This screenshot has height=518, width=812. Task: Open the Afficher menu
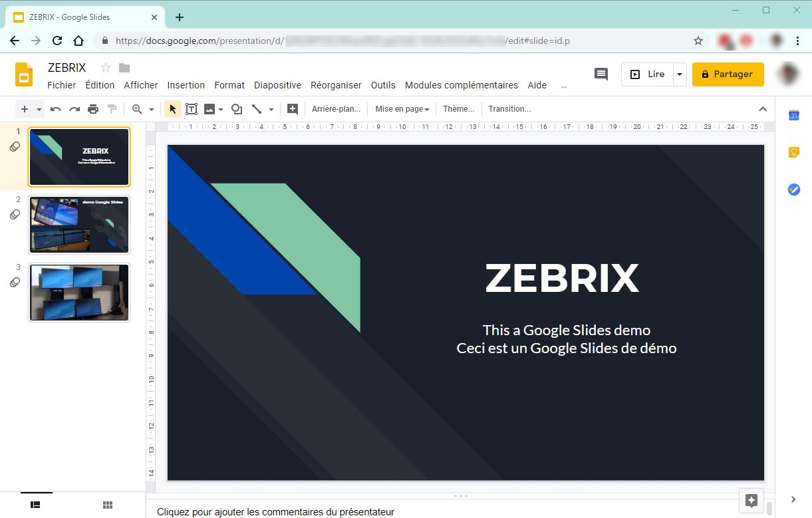pyautogui.click(x=141, y=85)
